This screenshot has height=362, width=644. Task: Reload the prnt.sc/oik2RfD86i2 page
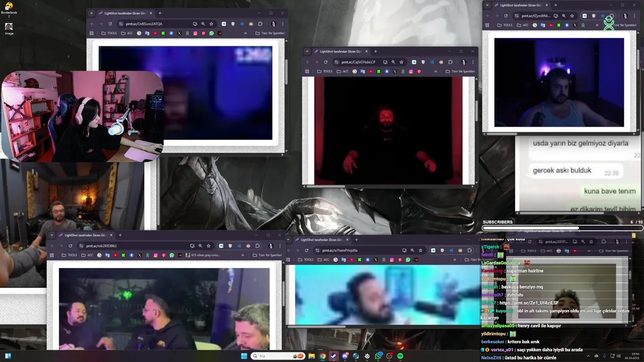(x=70, y=246)
